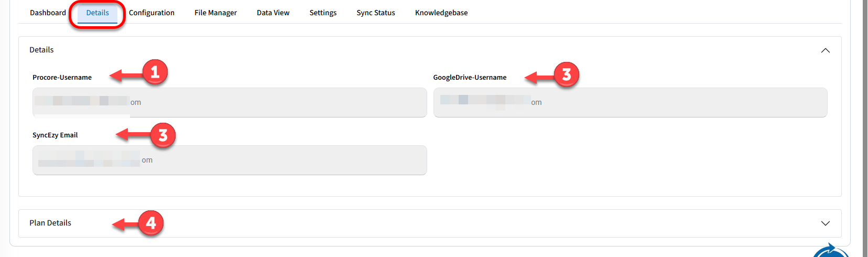Click the SyncEzy Email field label

55,135
